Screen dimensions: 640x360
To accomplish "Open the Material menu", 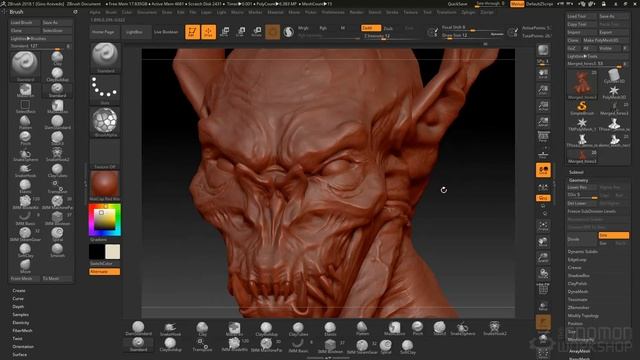I will click(275, 12).
